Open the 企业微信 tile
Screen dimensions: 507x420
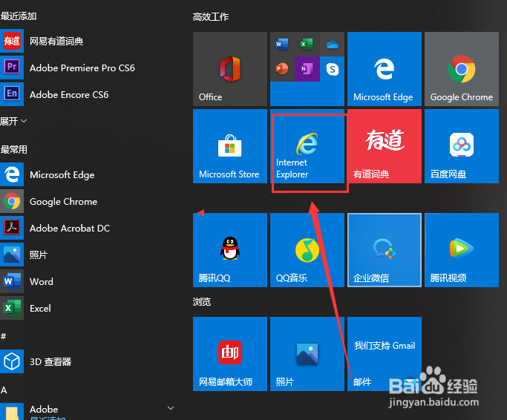tap(385, 250)
